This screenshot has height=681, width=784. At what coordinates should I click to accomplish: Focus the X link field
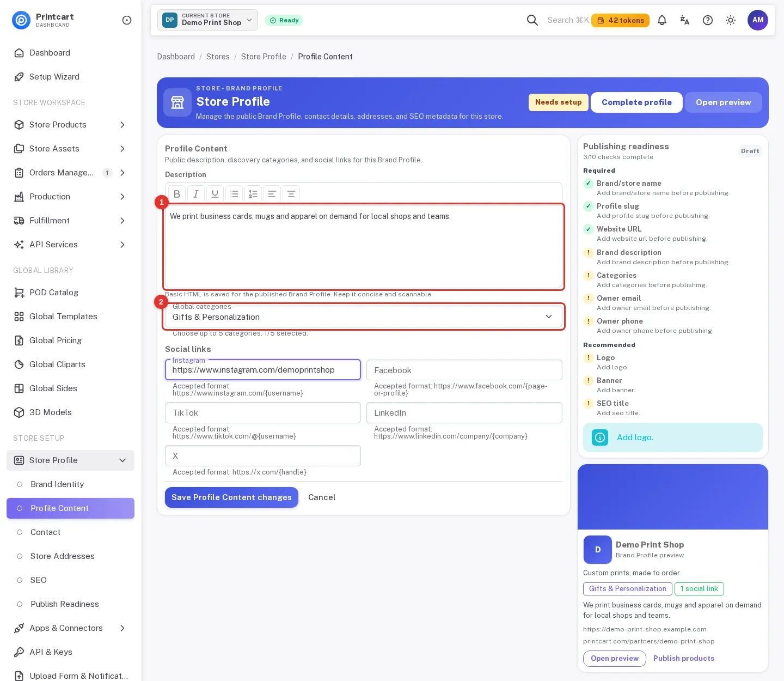[263, 456]
